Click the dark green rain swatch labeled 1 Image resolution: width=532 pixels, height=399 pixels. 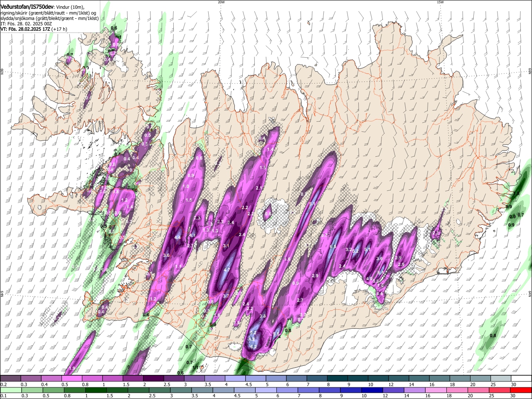pos(96,390)
